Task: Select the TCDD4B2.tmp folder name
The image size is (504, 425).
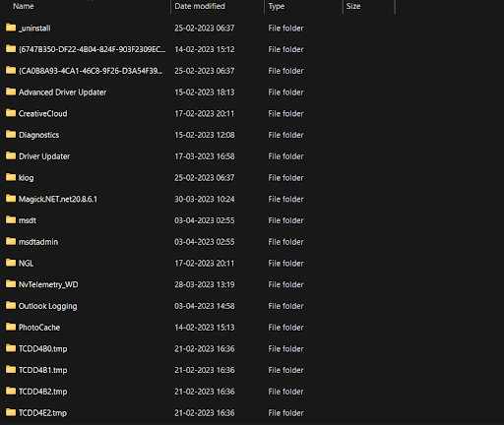Action: point(42,392)
